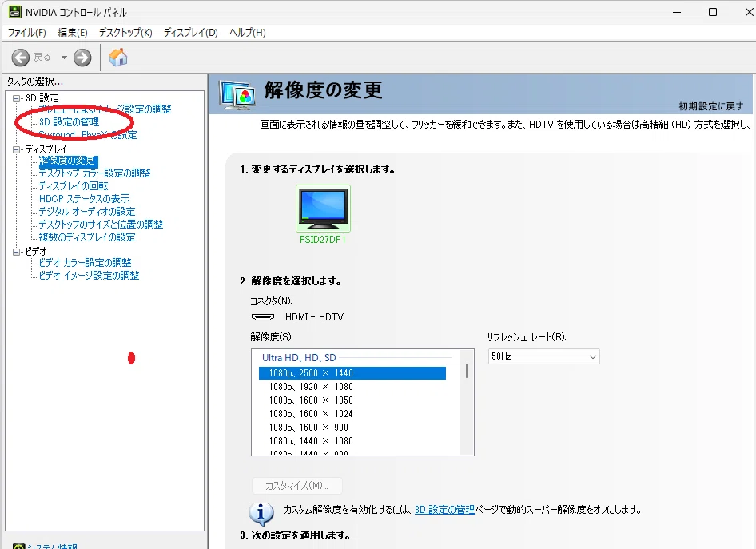Click the resolution list scrollbar thumb

pyautogui.click(x=466, y=371)
